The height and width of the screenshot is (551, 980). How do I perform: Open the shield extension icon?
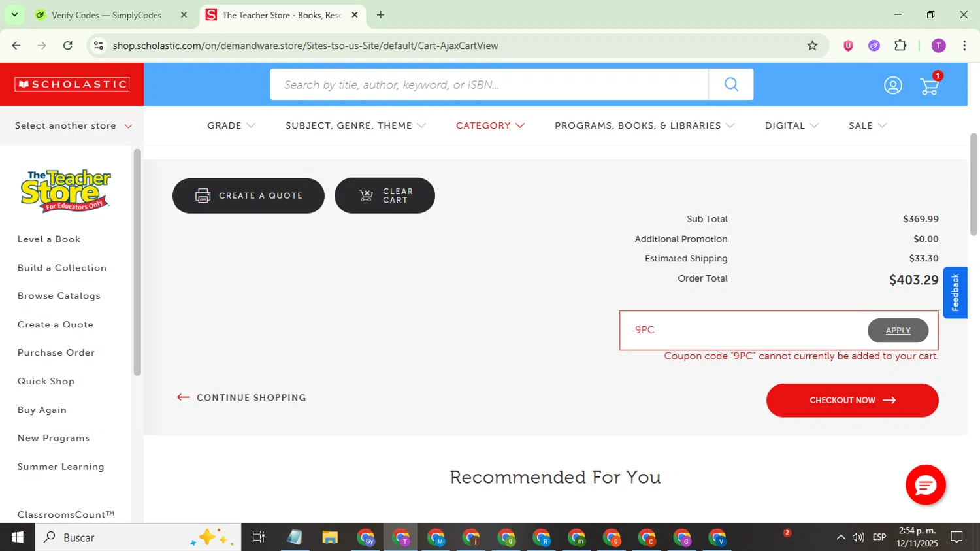(x=848, y=46)
